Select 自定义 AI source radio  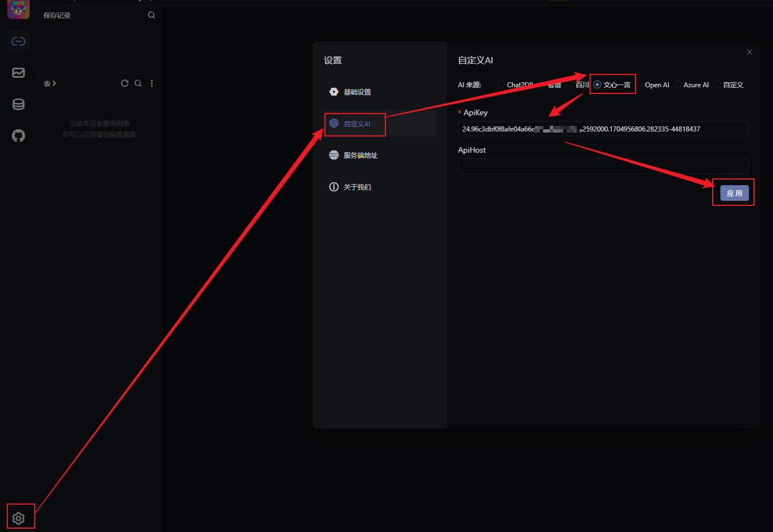[717, 85]
